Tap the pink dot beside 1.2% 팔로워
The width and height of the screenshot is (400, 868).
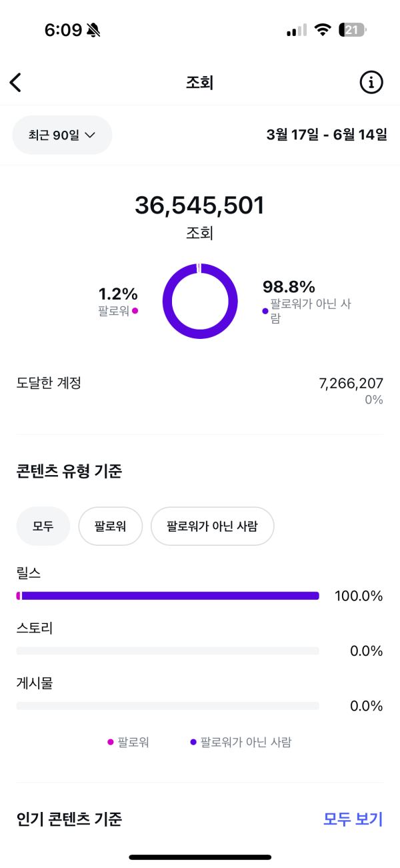pos(135,310)
